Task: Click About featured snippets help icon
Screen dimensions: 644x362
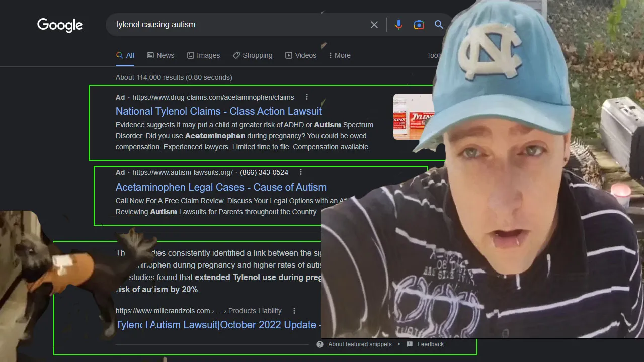Action: coord(320,344)
